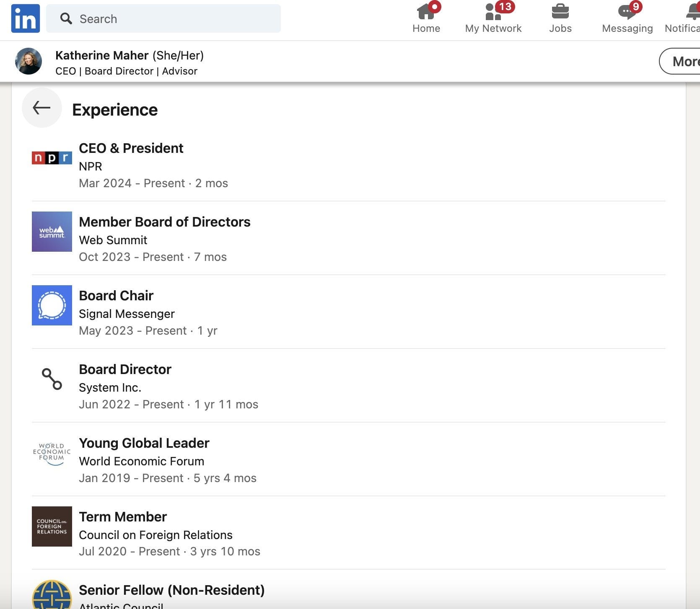Click the System Inc. logo icon

point(52,379)
